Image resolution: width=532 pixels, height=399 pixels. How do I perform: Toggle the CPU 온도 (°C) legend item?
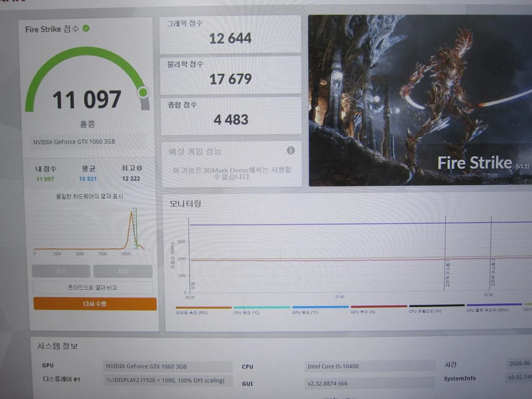click(x=261, y=311)
